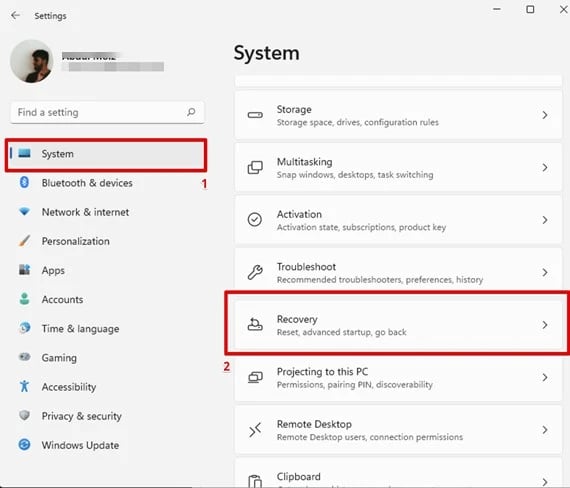
Task: Click 'Recommended troubleshooters, preferences, history' text
Action: point(380,280)
